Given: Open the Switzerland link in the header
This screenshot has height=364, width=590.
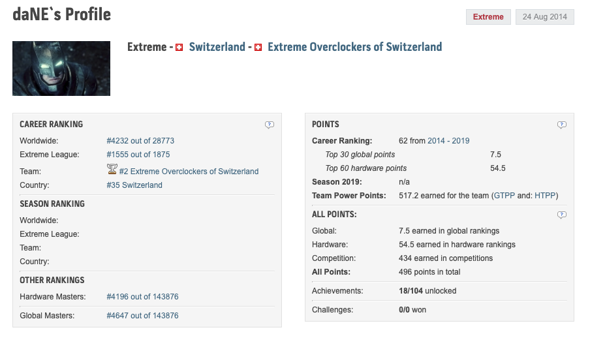Looking at the screenshot, I should pyautogui.click(x=217, y=47).
